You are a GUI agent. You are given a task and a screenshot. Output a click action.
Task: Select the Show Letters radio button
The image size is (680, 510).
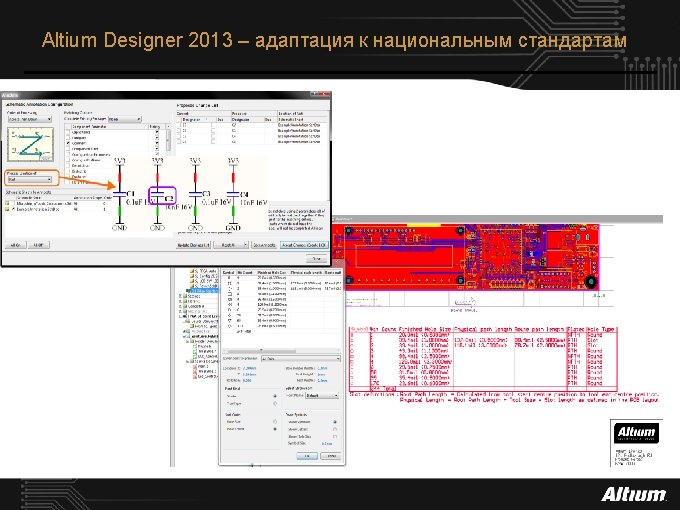[335, 429]
